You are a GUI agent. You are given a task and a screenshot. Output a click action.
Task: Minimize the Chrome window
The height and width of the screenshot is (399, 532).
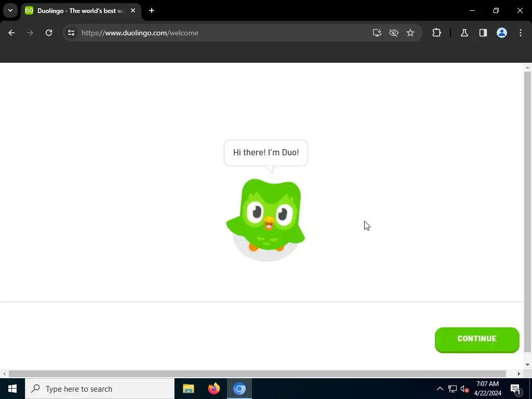[472, 10]
